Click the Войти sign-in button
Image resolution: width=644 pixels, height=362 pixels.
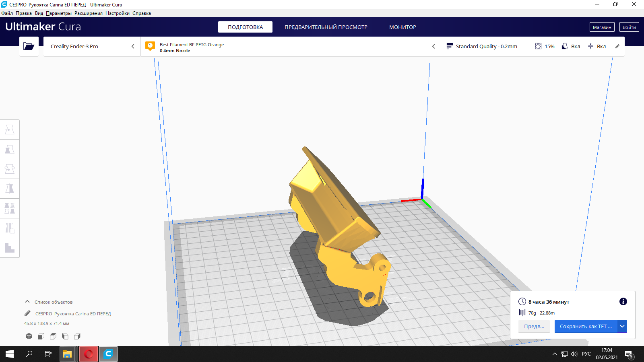629,27
